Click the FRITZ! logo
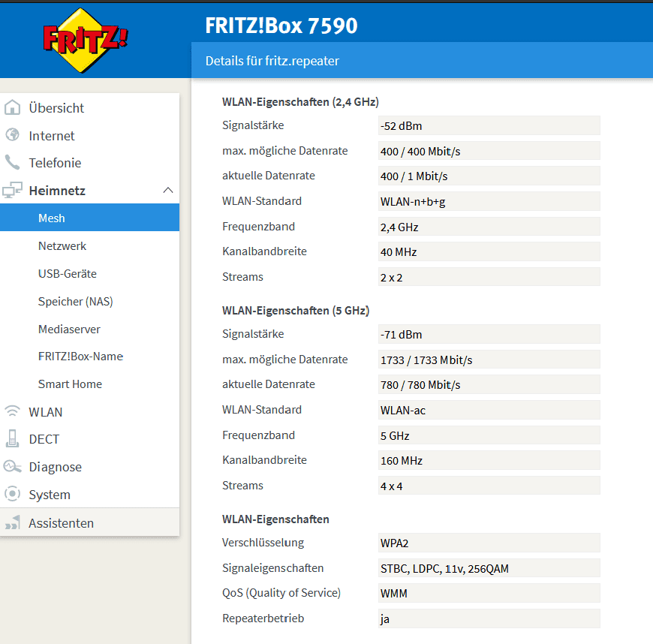653x644 pixels. coord(86,41)
